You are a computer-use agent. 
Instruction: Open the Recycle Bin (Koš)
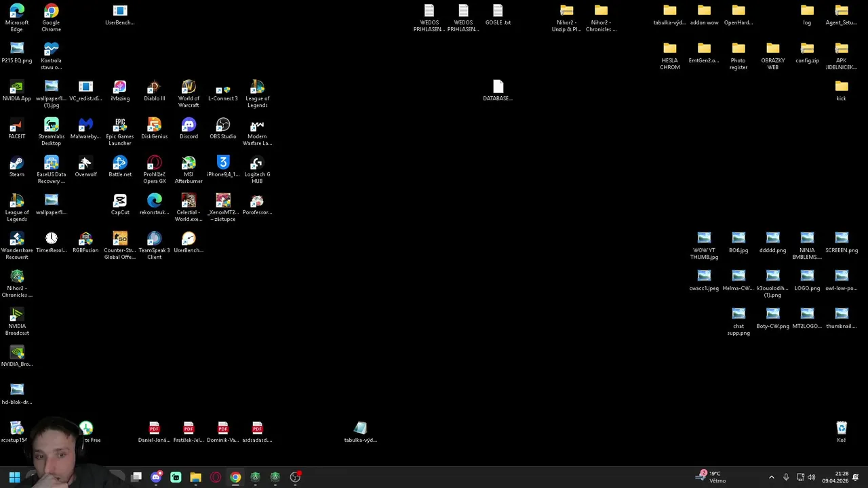click(x=842, y=433)
